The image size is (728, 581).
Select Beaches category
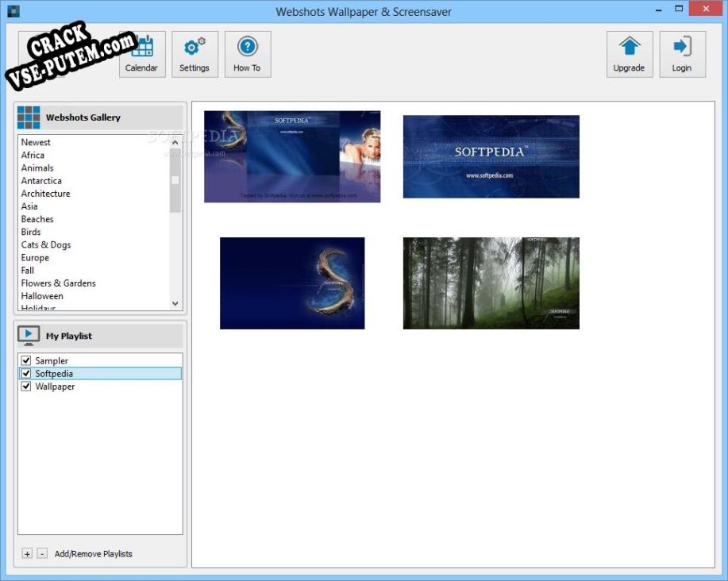coord(37,219)
